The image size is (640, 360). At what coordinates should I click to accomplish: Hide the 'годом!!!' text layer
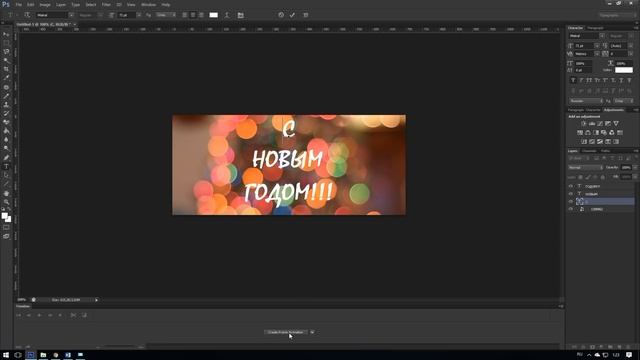tap(571, 186)
